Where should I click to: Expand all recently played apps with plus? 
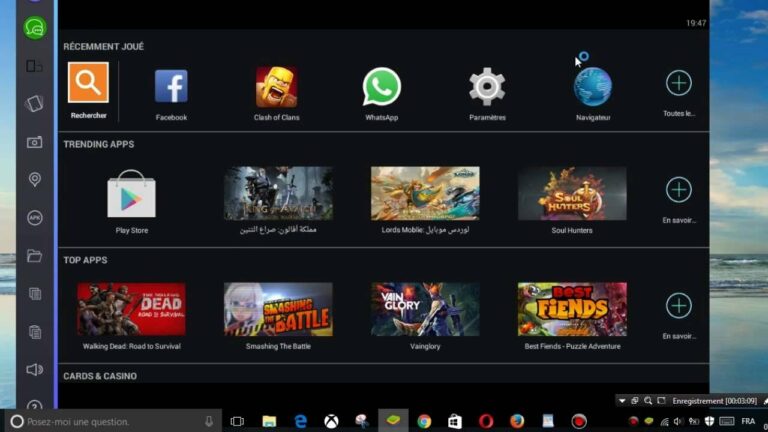pos(679,84)
